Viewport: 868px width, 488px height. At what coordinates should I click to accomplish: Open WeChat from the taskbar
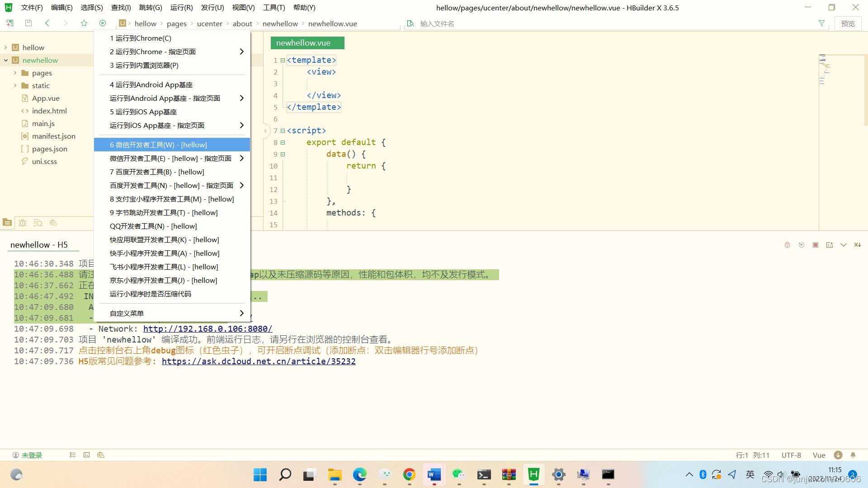[x=459, y=474]
